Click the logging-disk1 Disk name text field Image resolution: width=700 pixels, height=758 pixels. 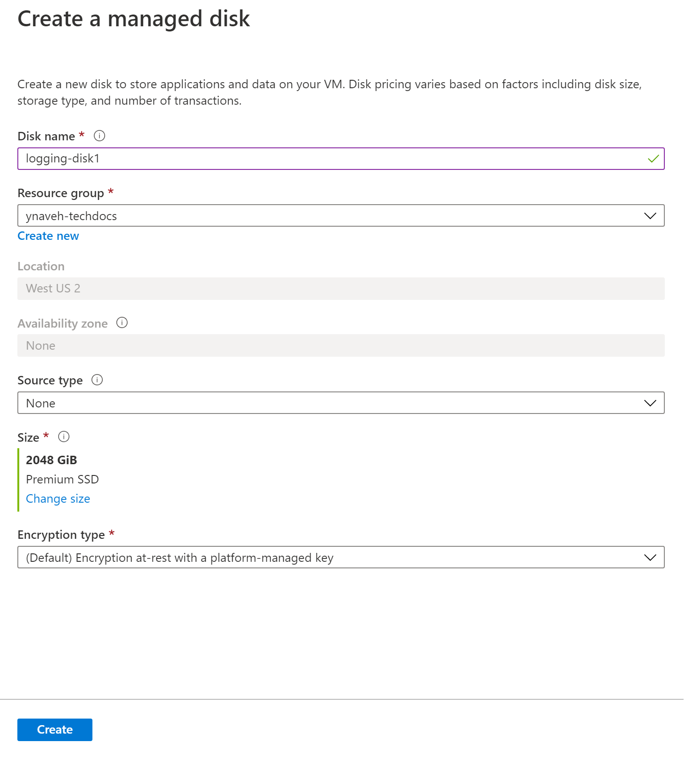pyautogui.click(x=328, y=159)
